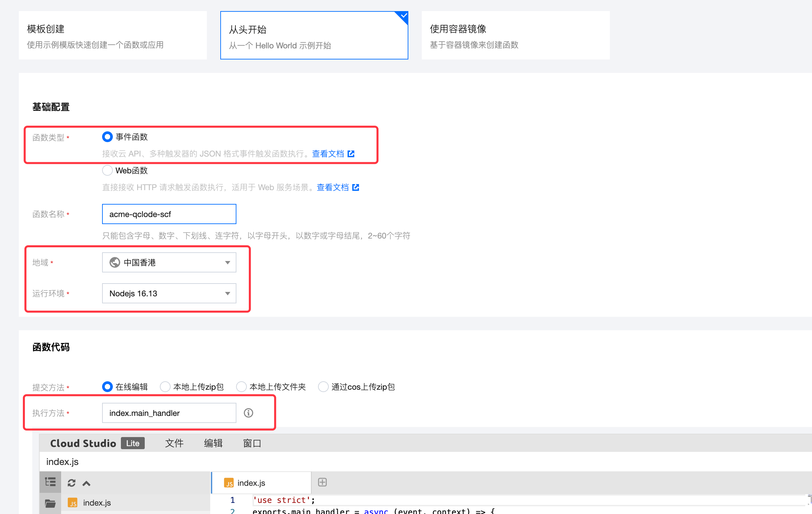Select the Web函数 radio button
Image resolution: width=812 pixels, height=514 pixels.
(107, 170)
